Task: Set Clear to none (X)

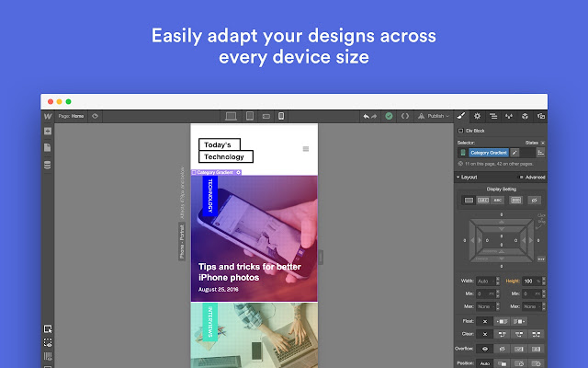Action: coord(485,334)
